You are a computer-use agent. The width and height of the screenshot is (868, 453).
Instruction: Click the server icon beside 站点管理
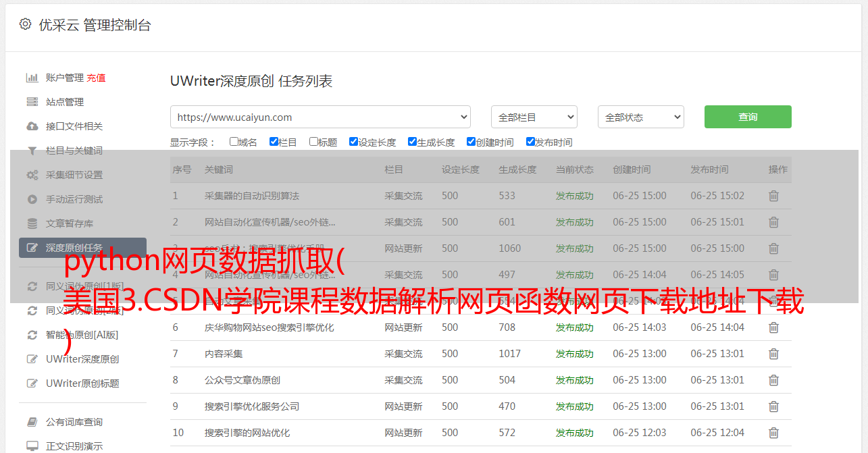32,102
